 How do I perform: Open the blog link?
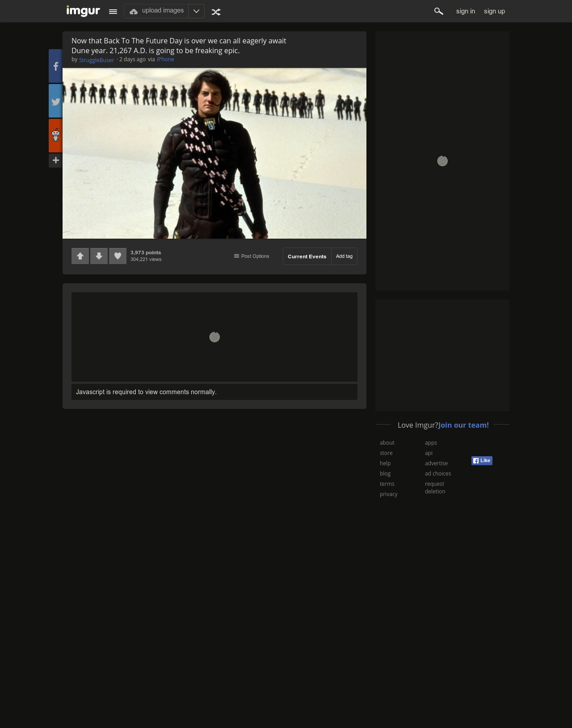385,474
